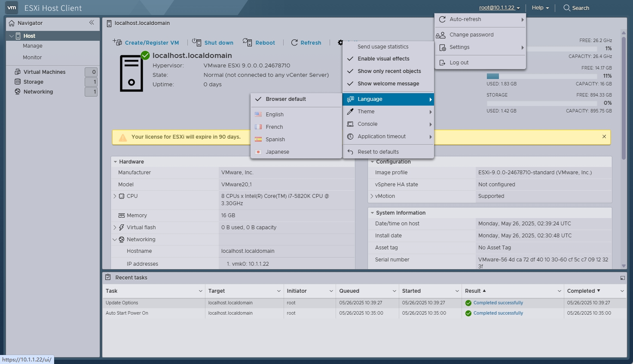Open the Help dropdown menu
Image resolution: width=633 pixels, height=364 pixels.
540,8
